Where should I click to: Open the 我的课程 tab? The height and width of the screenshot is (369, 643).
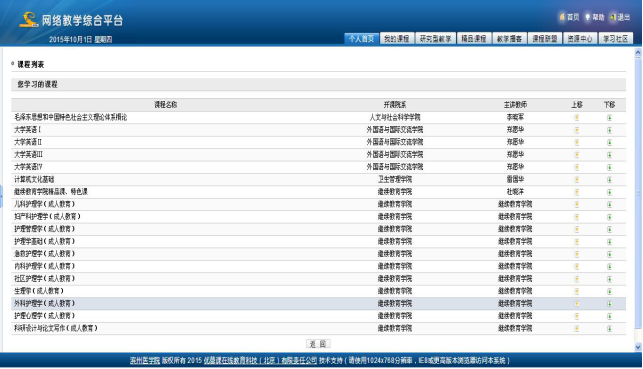pos(397,39)
